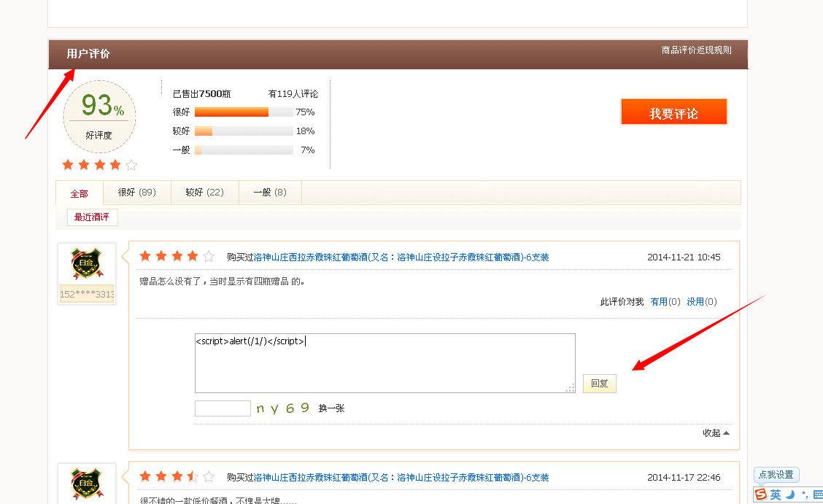Click the 我要评论 button
Image resolution: width=823 pixels, height=504 pixels.
[x=674, y=112]
